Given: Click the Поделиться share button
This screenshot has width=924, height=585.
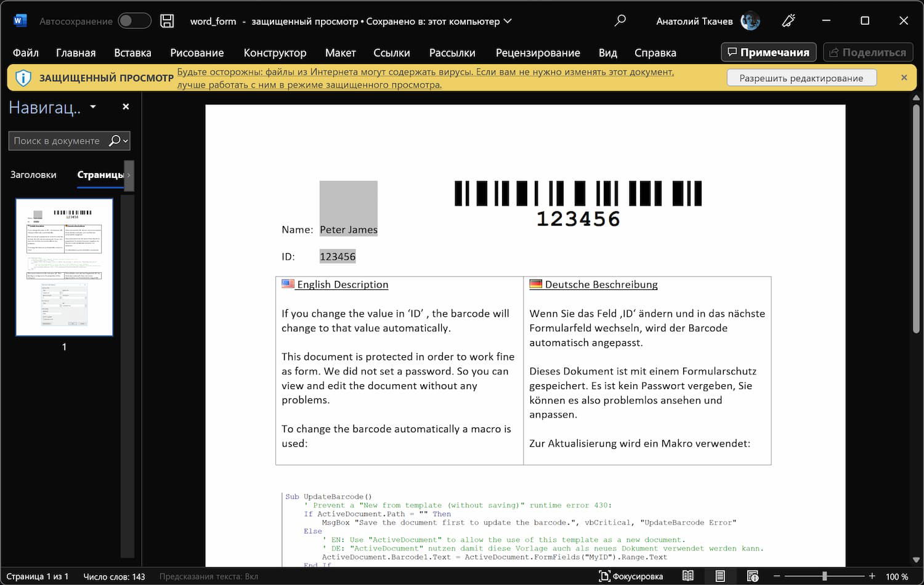Looking at the screenshot, I should [x=867, y=52].
